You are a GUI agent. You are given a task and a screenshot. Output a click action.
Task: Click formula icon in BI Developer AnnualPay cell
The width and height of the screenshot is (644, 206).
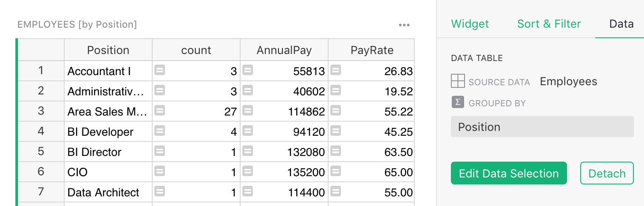point(248,131)
